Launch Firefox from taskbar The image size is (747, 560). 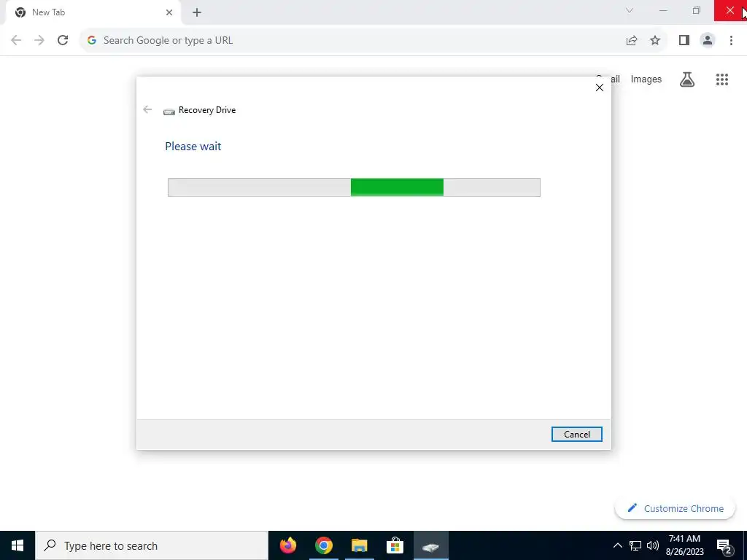[x=287, y=545]
